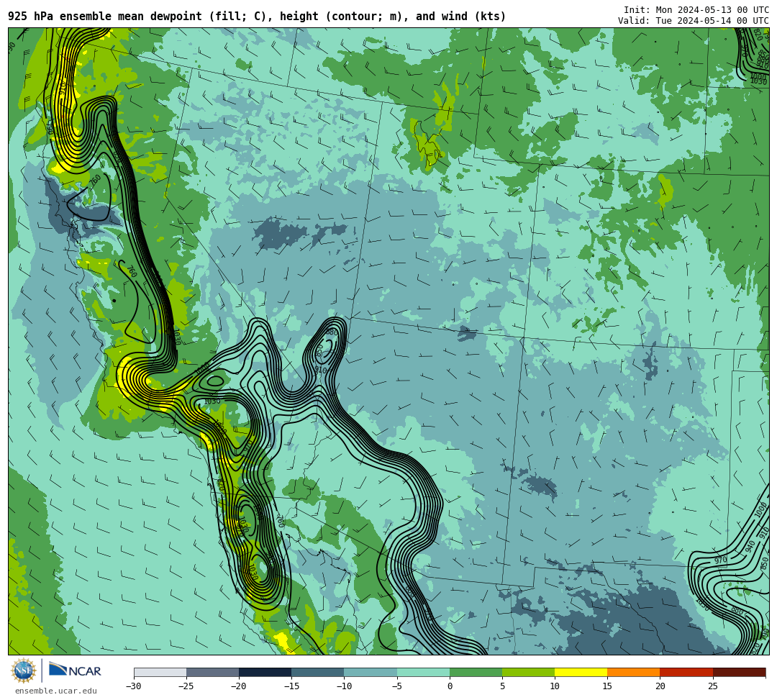Click the 10 colorbar tick label
The image size is (777, 700).
(555, 686)
